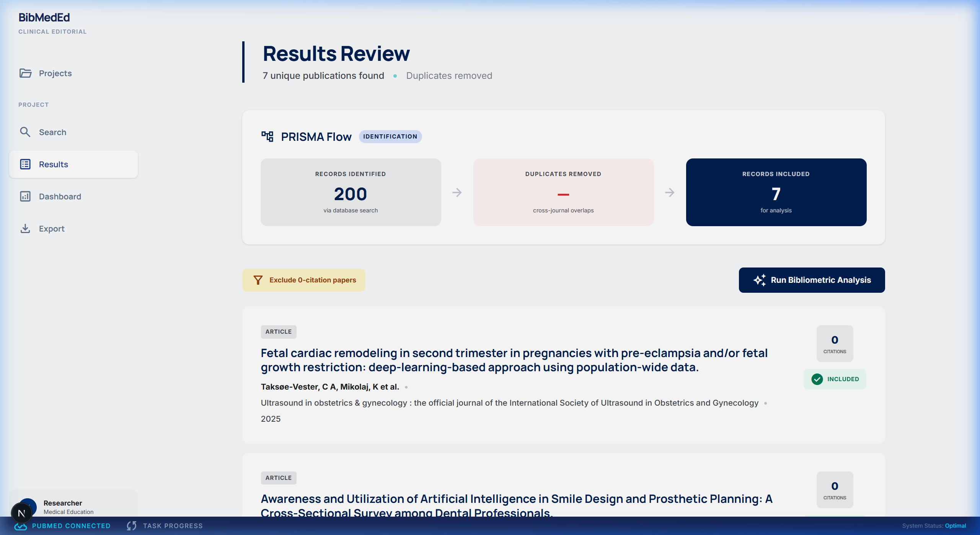Navigate to Dashboard
Screen dimensions: 980x535
[x=73, y=196]
